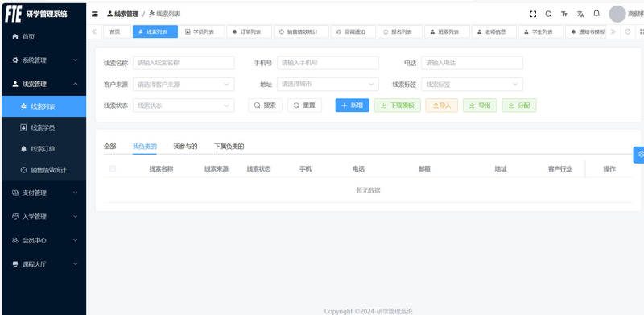Click the 线索名称 column header
This screenshot has height=315, width=644.
161,168
